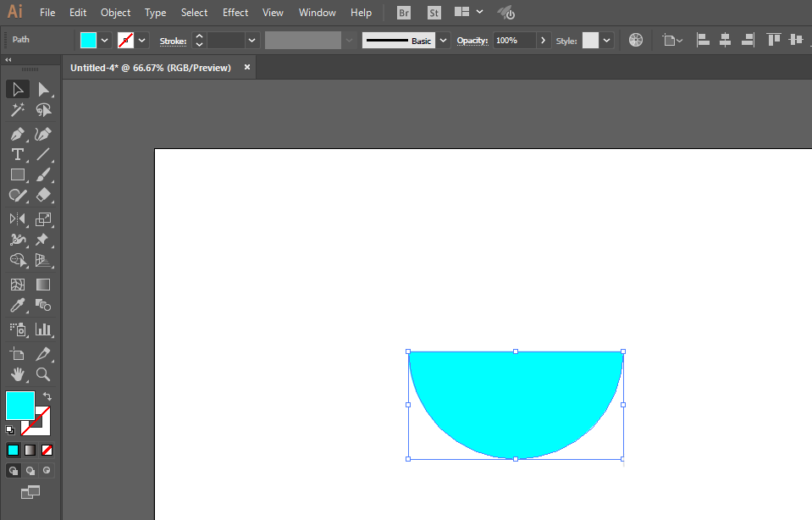Open the Basic brush definition dropdown
Image resolution: width=812 pixels, height=520 pixels.
[x=444, y=41]
